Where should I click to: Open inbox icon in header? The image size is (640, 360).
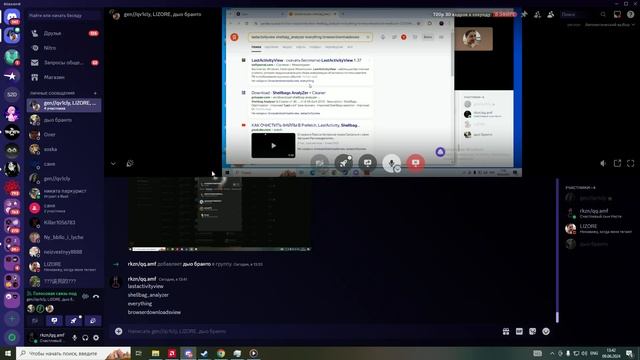click(617, 14)
